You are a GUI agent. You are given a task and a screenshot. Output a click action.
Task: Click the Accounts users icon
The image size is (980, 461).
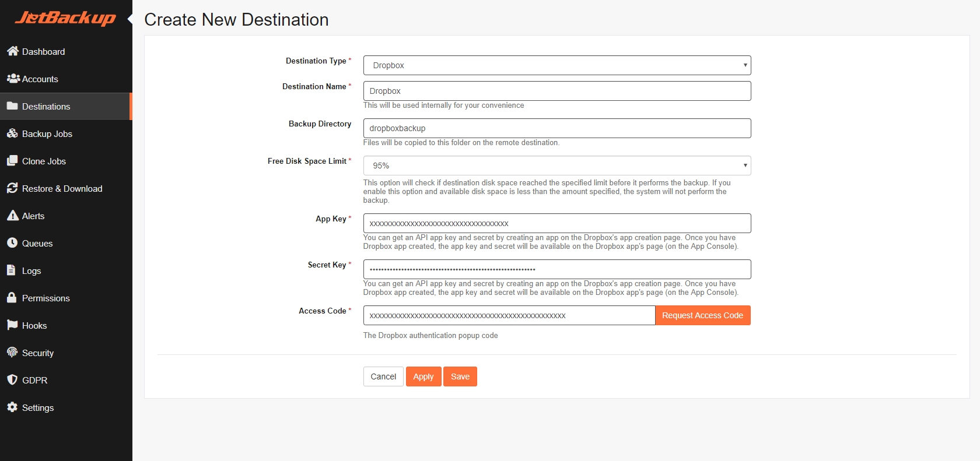(x=13, y=79)
